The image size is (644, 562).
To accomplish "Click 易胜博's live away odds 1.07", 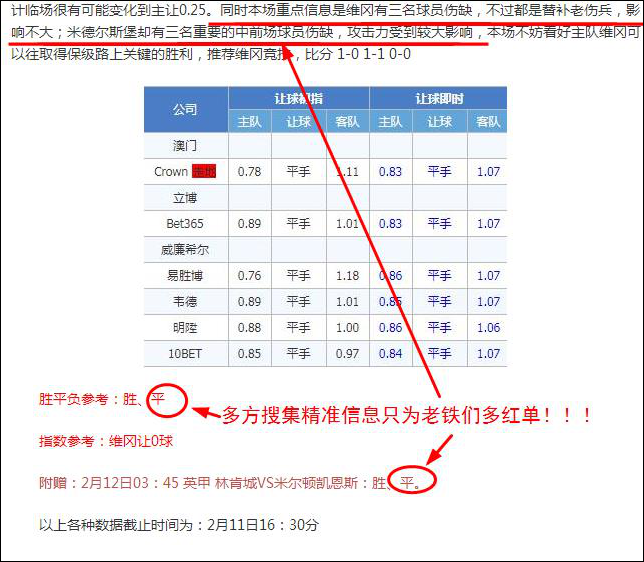I will click(488, 276).
